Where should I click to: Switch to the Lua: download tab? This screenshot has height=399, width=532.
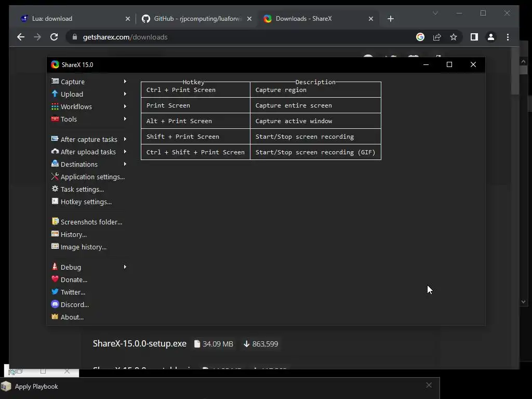(75, 19)
